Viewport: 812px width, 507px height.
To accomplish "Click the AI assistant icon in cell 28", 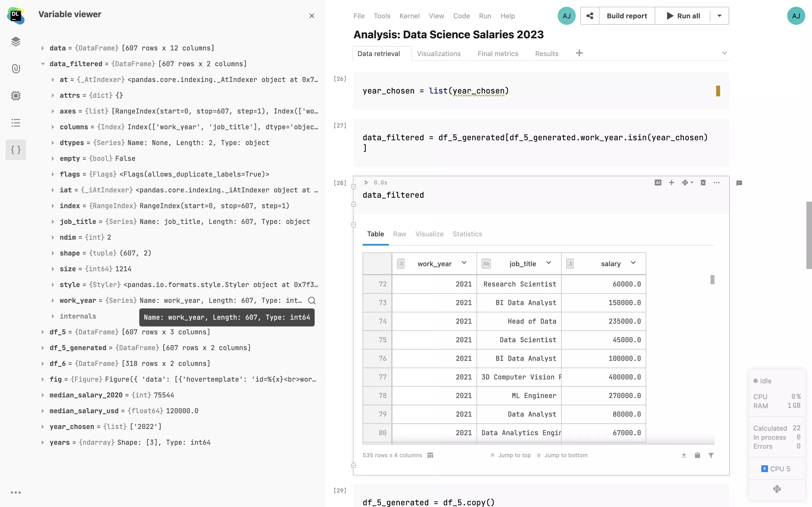I will click(658, 183).
